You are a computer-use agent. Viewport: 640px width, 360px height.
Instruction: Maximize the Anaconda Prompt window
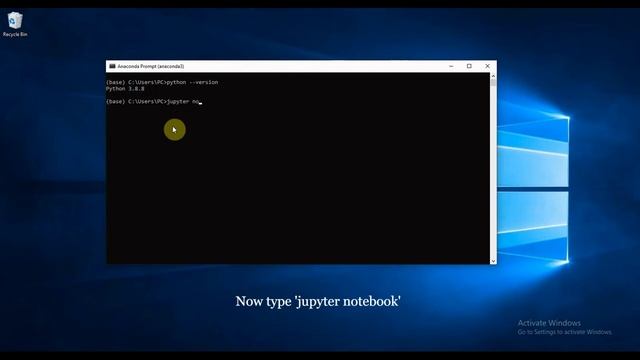click(469, 66)
